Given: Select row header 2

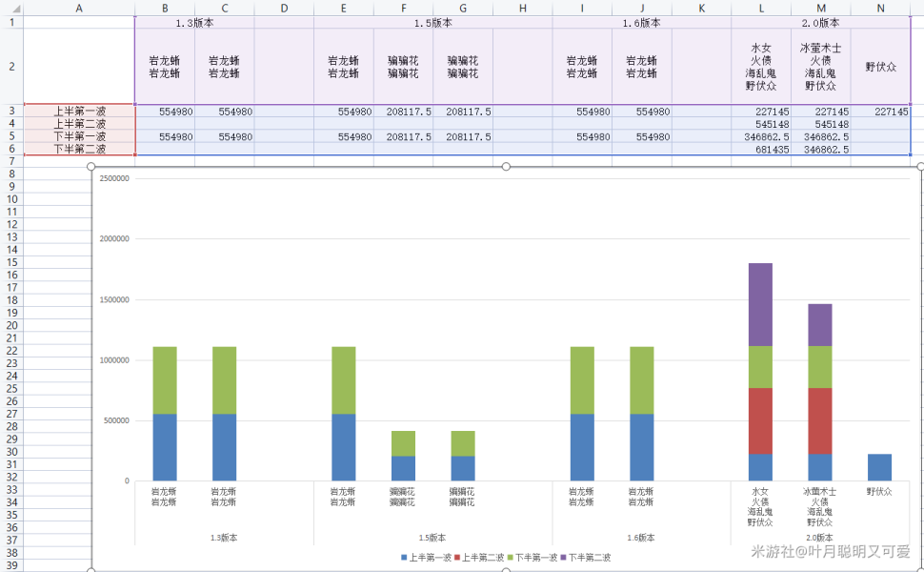Looking at the screenshot, I should coord(11,67).
